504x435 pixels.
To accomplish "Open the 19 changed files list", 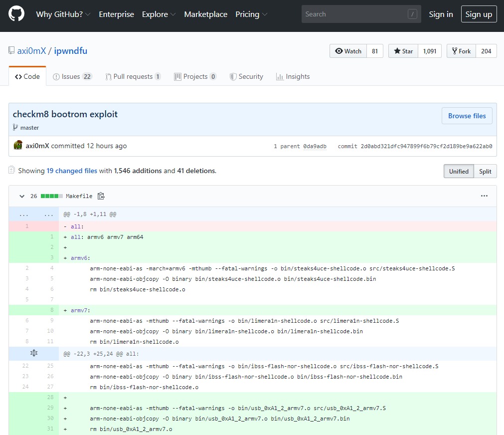I will (72, 171).
